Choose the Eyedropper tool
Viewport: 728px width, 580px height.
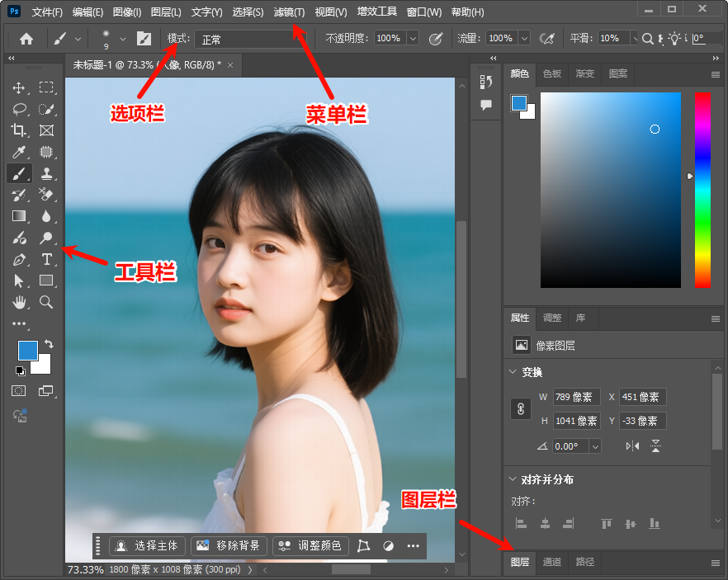19,152
